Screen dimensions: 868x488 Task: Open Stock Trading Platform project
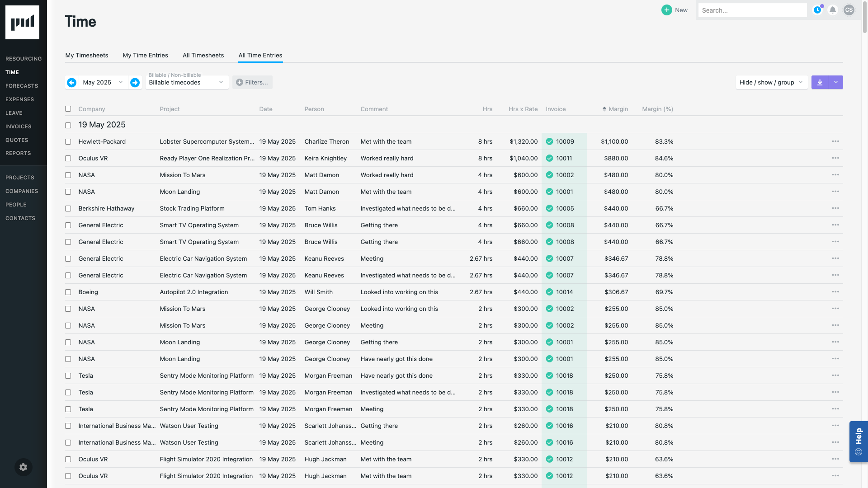(192, 208)
